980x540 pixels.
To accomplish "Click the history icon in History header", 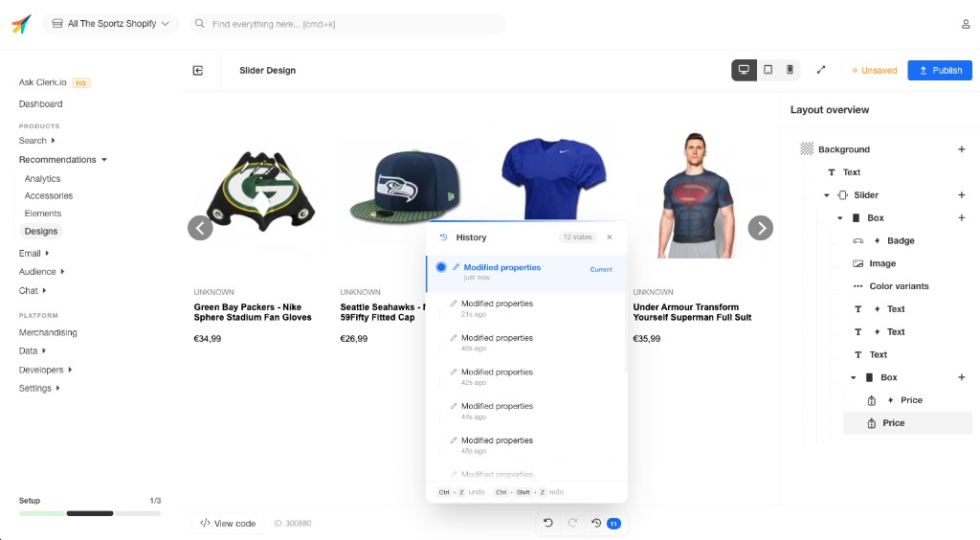I will 443,237.
